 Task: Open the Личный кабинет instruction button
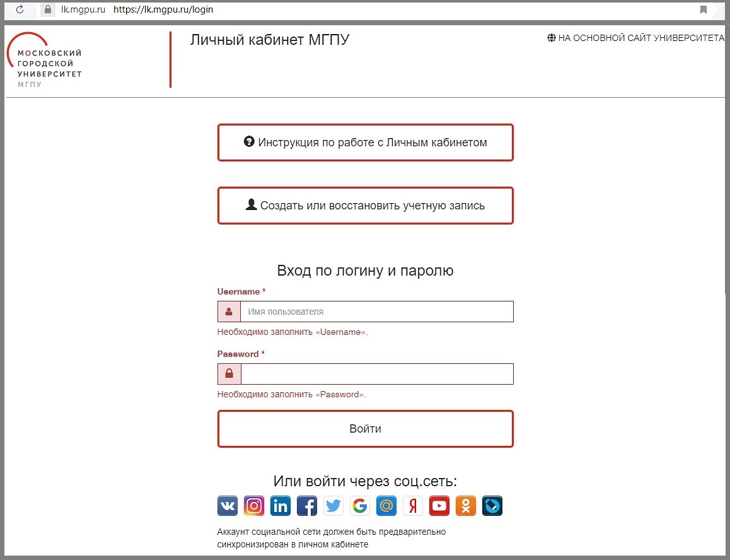click(x=366, y=143)
